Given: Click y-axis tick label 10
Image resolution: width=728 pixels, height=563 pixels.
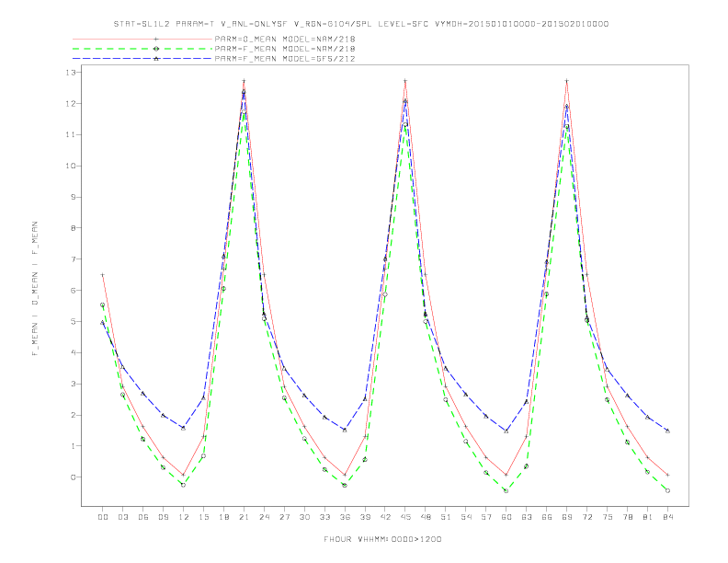Looking at the screenshot, I should coord(71,166).
